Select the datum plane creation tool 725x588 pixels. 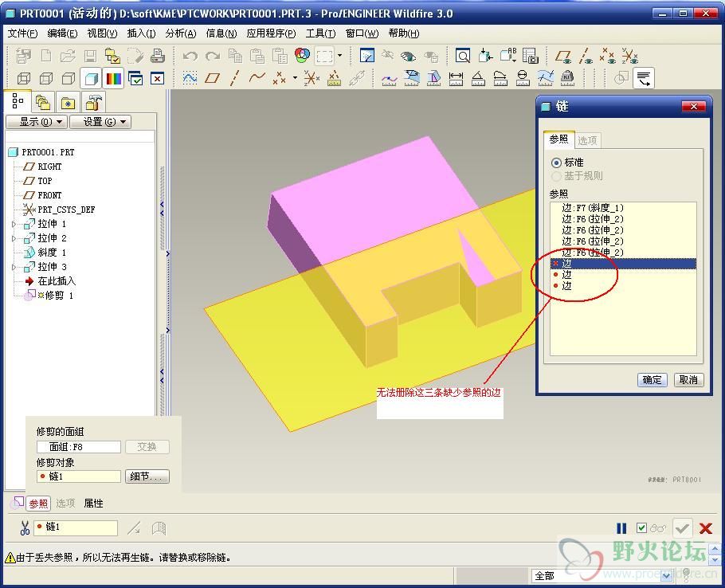point(212,78)
